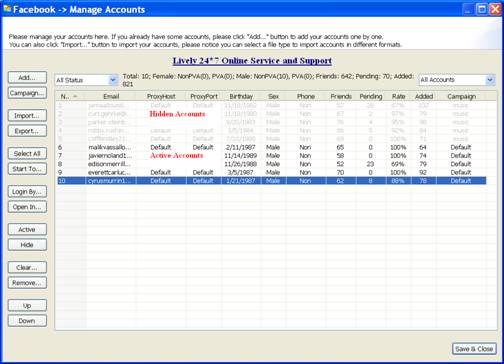Viewport: 504px width, 364px height.
Task: Click the Select All button
Action: (27, 154)
